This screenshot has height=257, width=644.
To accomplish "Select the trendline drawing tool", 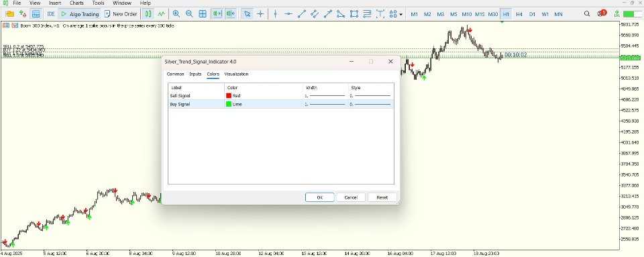I will 301,14.
